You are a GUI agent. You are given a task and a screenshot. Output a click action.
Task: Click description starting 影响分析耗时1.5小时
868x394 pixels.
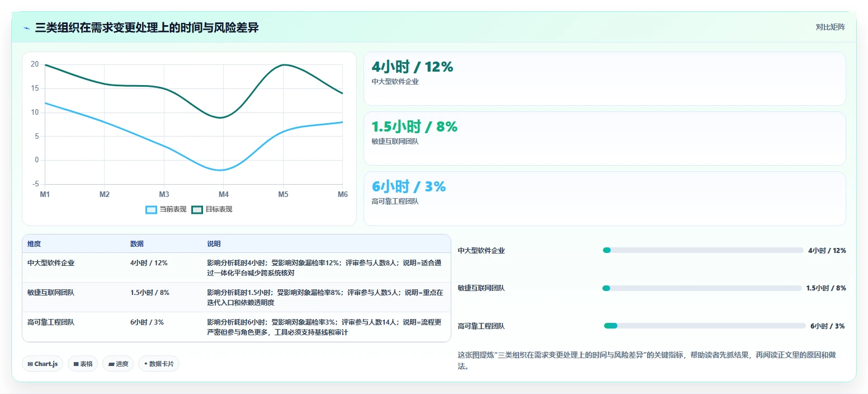[325, 297]
